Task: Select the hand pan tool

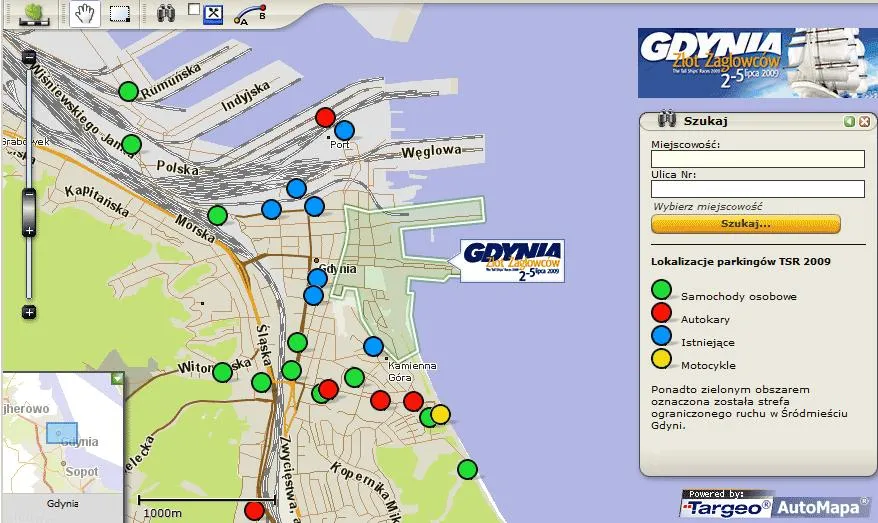Action: click(87, 14)
